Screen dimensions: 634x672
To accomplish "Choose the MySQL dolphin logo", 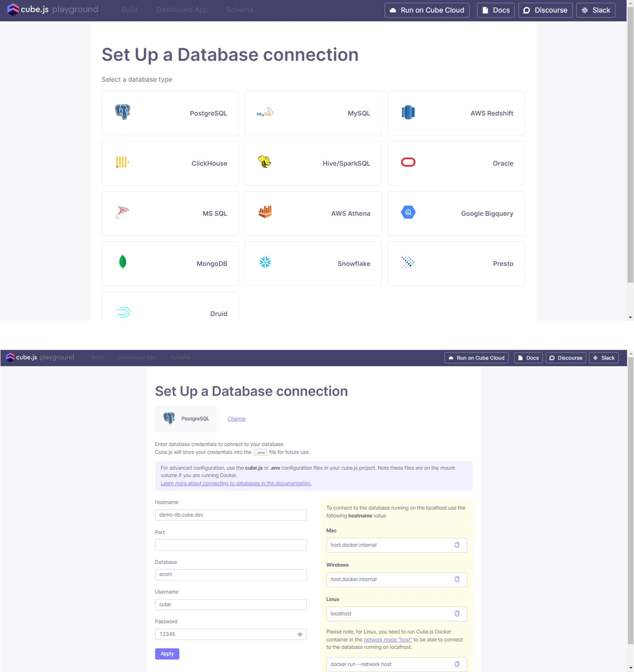I will [x=265, y=112].
